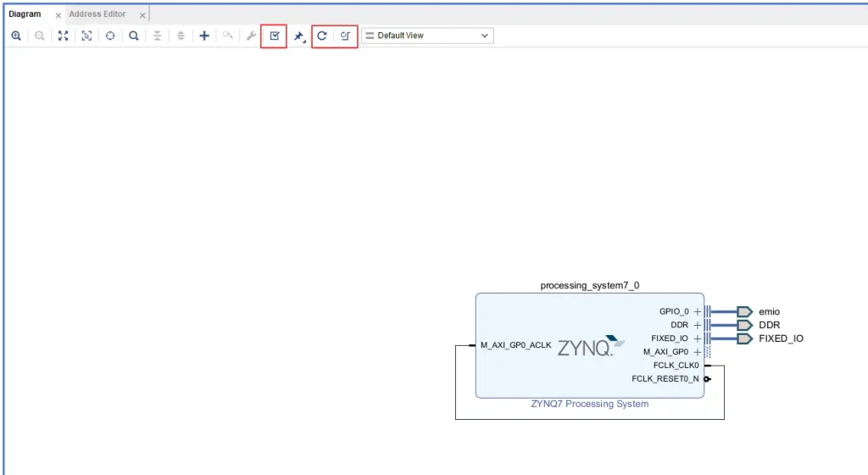Screen dimensions: 868x475
Task: Open the Search magnifier tool
Action: point(133,36)
